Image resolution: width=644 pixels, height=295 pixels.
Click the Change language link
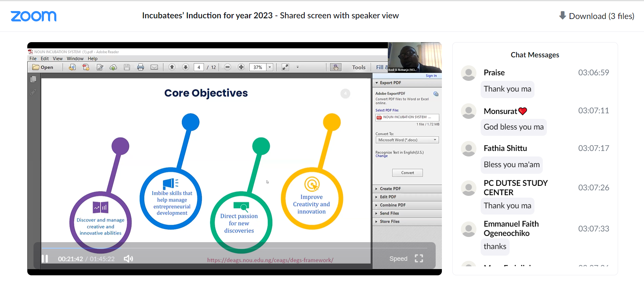coord(381,156)
